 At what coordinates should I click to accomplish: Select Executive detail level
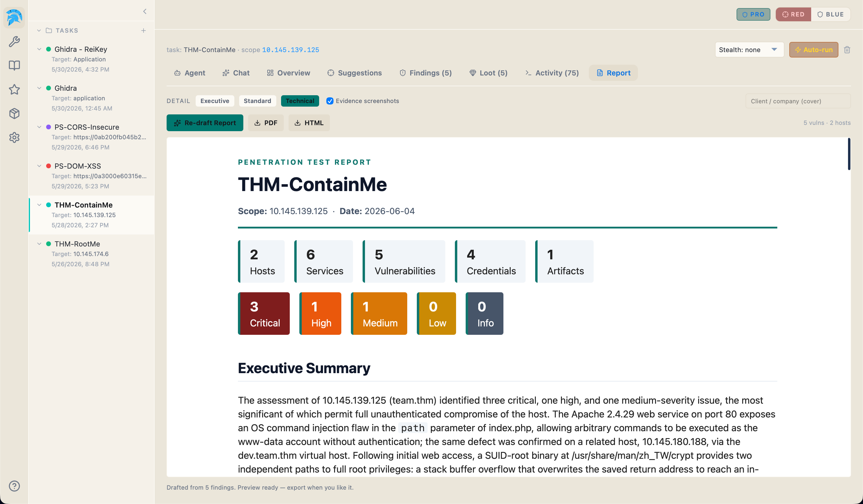coord(215,101)
